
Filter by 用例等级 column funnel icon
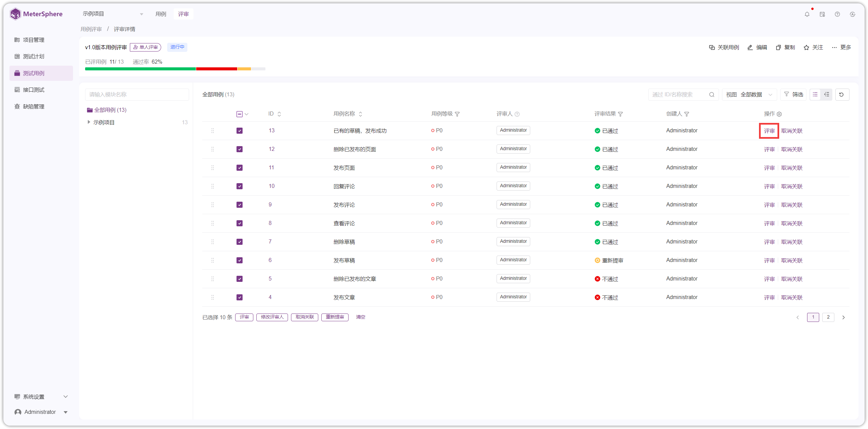[457, 114]
